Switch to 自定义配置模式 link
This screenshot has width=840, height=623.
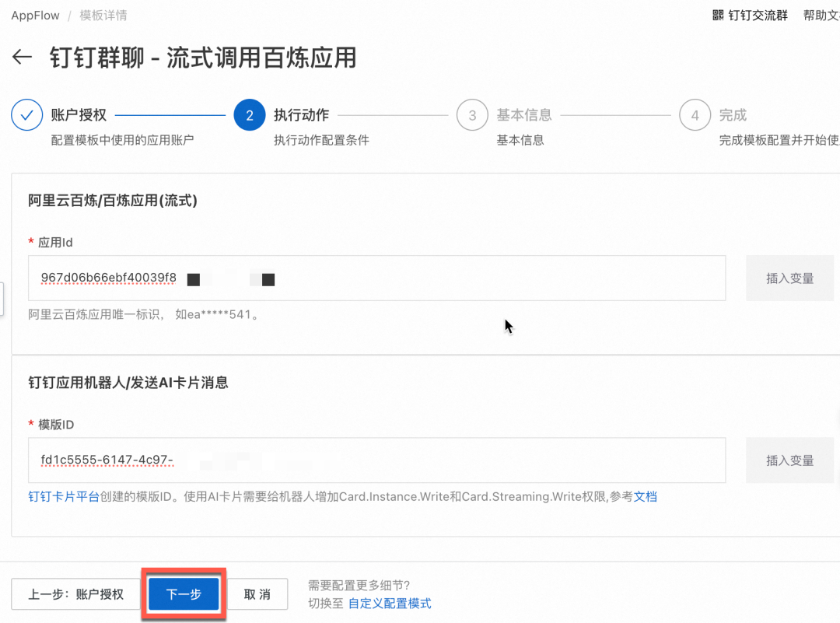[389, 603]
